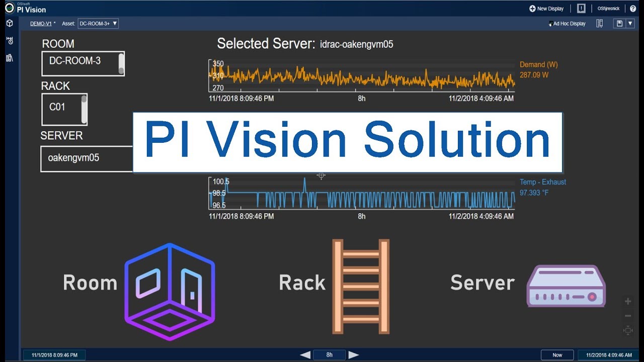Toggle the design mode pencil icon
The image size is (644, 362).
click(599, 24)
